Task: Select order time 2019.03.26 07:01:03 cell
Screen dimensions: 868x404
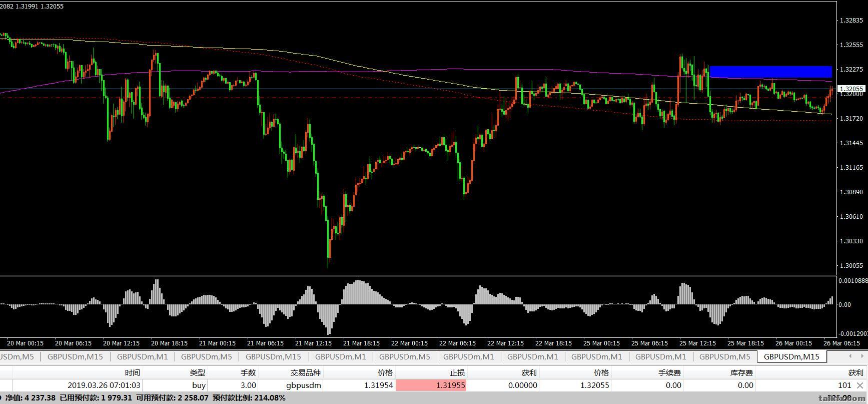Action: pos(104,385)
